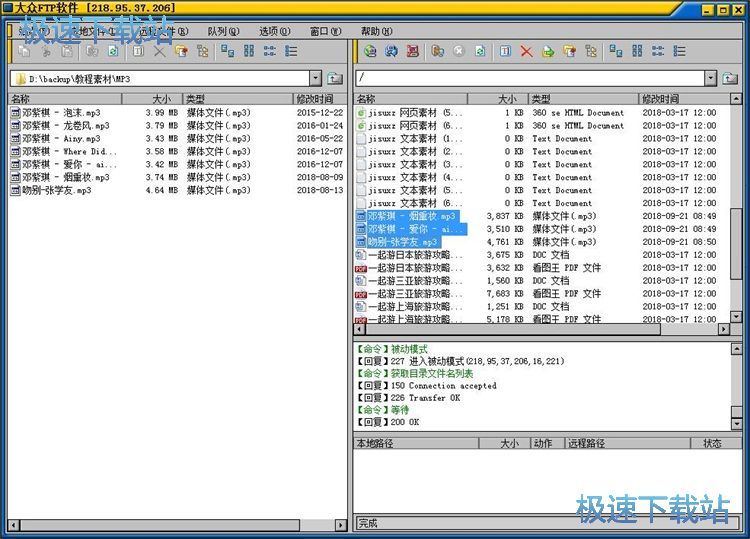Click remote list horizontal scroll right arrow
The height and width of the screenshot is (539, 750).
click(x=724, y=329)
